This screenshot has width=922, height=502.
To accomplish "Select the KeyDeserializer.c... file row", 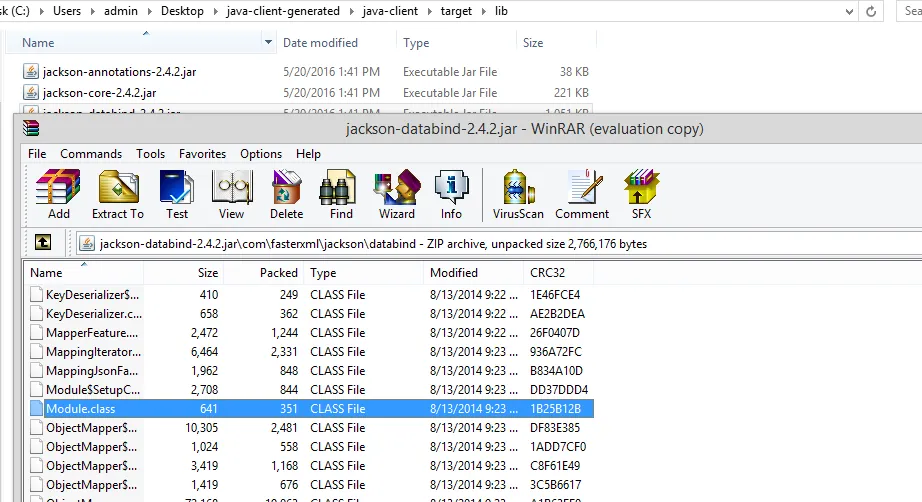I will click(x=310, y=314).
